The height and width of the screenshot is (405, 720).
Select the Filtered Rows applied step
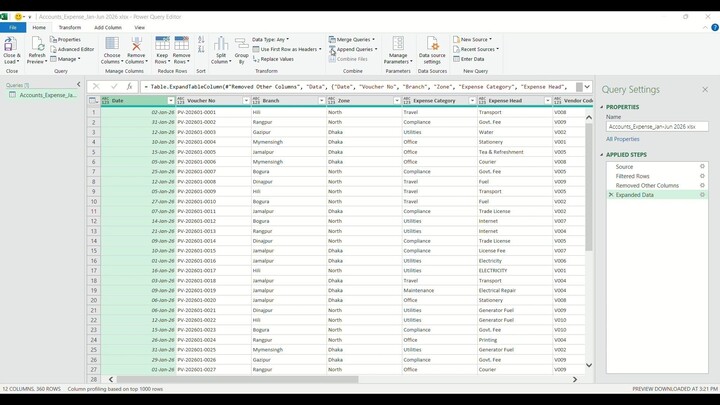click(632, 176)
